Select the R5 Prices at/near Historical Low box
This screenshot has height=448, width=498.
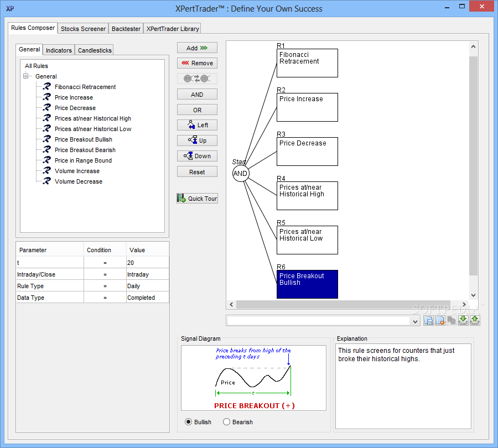tap(307, 239)
